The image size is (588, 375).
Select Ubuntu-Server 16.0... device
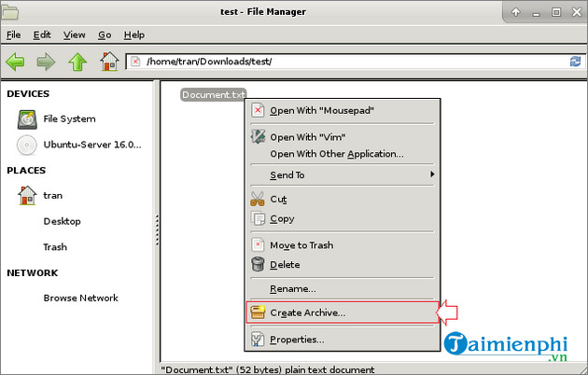92,145
